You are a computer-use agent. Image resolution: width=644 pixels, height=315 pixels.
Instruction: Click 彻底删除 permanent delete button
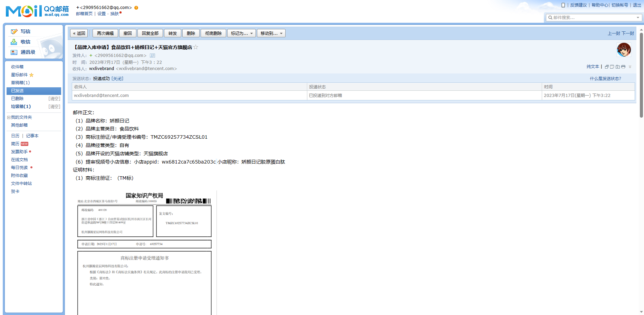coord(213,33)
